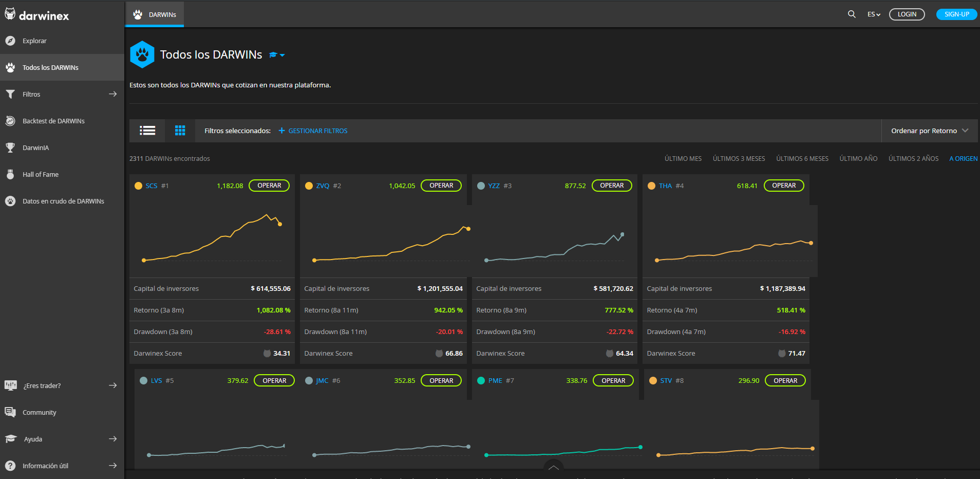
Task: Click GESTIONAR FILTROS link
Action: 317,131
